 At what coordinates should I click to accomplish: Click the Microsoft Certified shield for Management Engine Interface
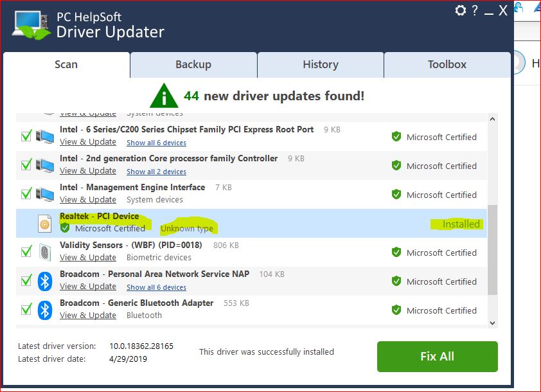[396, 195]
